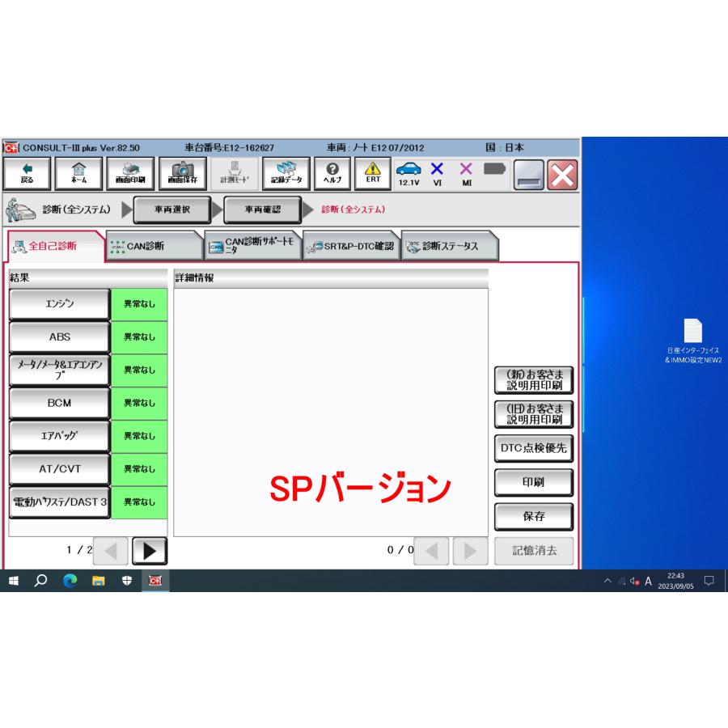Go to next results page arrow
Screen dimensions: 728x728
tap(149, 551)
